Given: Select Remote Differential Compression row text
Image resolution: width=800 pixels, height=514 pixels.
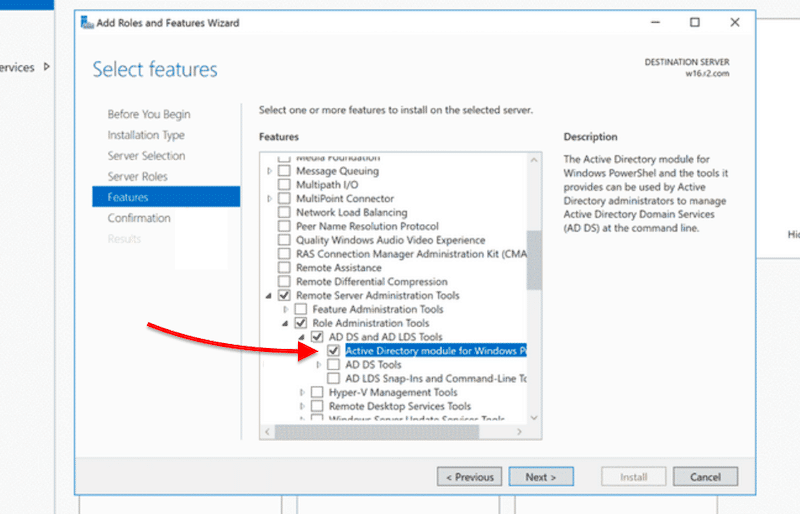Looking at the screenshot, I should pos(371,281).
